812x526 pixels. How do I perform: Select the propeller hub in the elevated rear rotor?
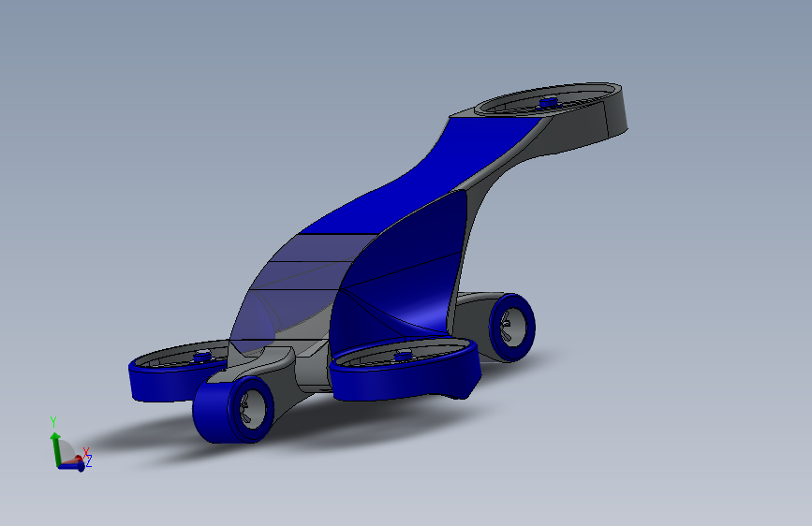pyautogui.click(x=549, y=103)
